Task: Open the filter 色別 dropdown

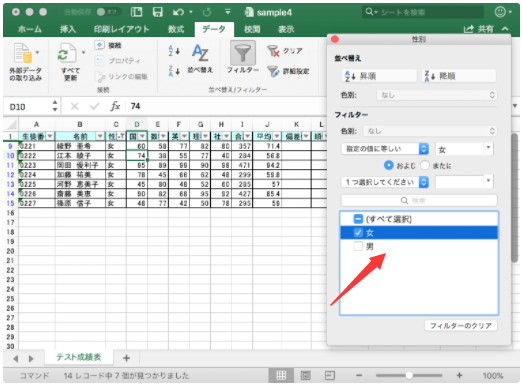Action: [430, 131]
